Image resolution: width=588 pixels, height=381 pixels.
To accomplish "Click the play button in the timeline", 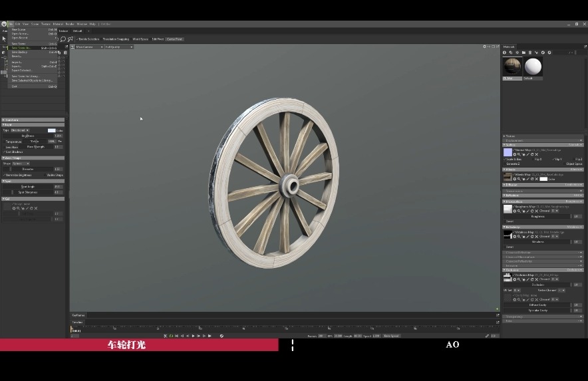I will point(194,336).
